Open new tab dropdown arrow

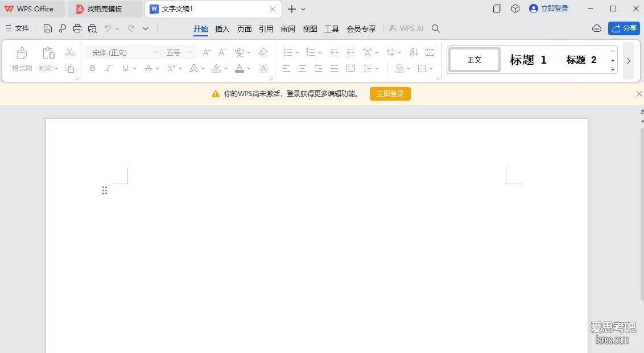click(x=303, y=9)
